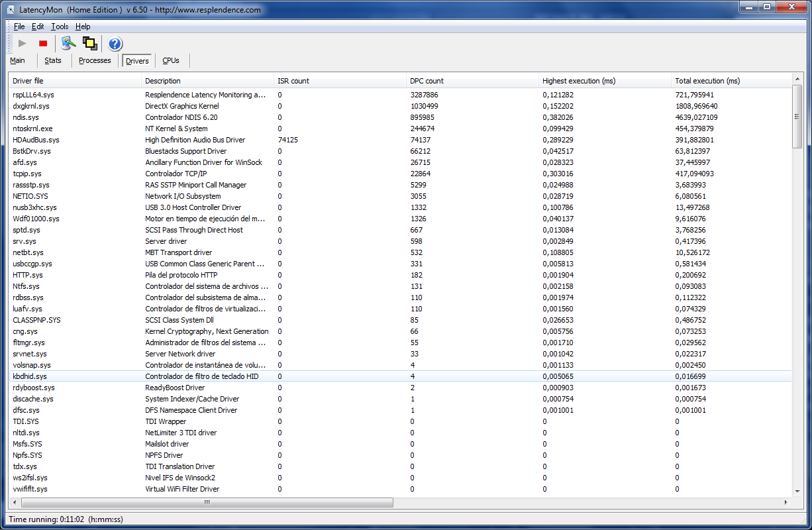The height and width of the screenshot is (530, 812).
Task: Select the Main tab
Action: pyautogui.click(x=18, y=60)
